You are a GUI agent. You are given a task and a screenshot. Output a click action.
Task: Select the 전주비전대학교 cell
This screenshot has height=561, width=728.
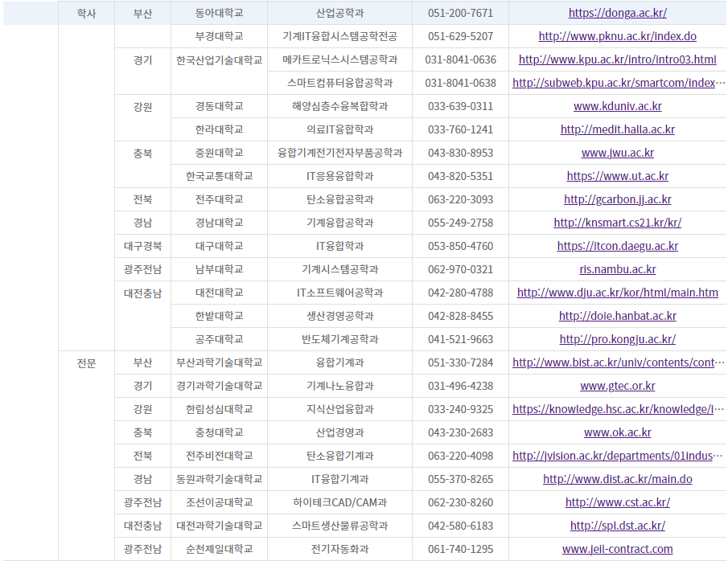[219, 456]
